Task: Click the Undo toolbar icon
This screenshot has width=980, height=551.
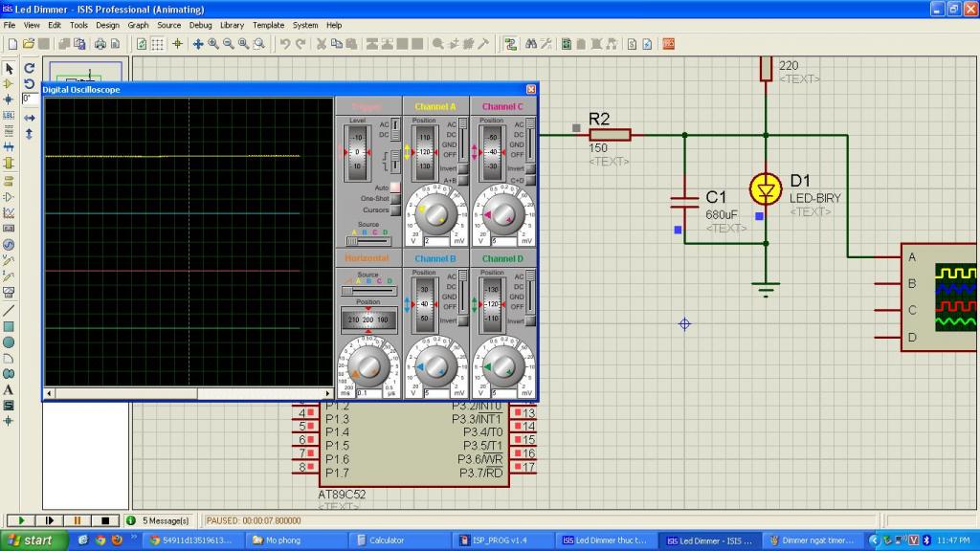Action: coord(284,44)
